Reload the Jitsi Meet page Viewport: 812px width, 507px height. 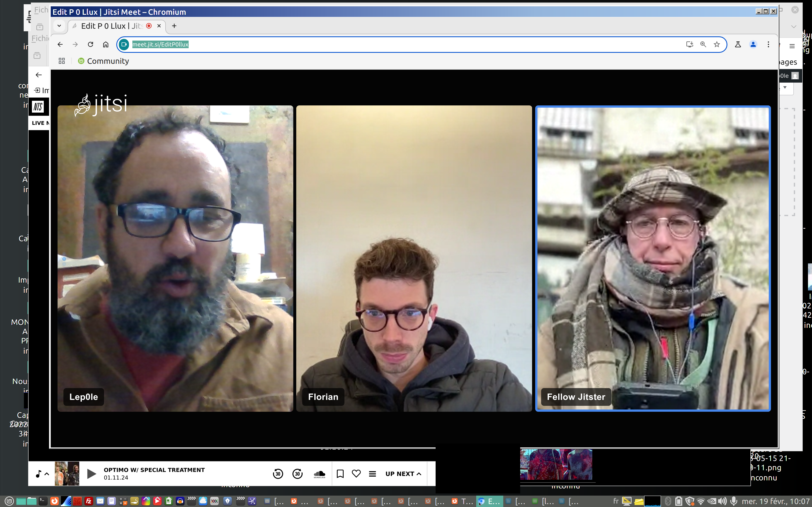pyautogui.click(x=90, y=44)
